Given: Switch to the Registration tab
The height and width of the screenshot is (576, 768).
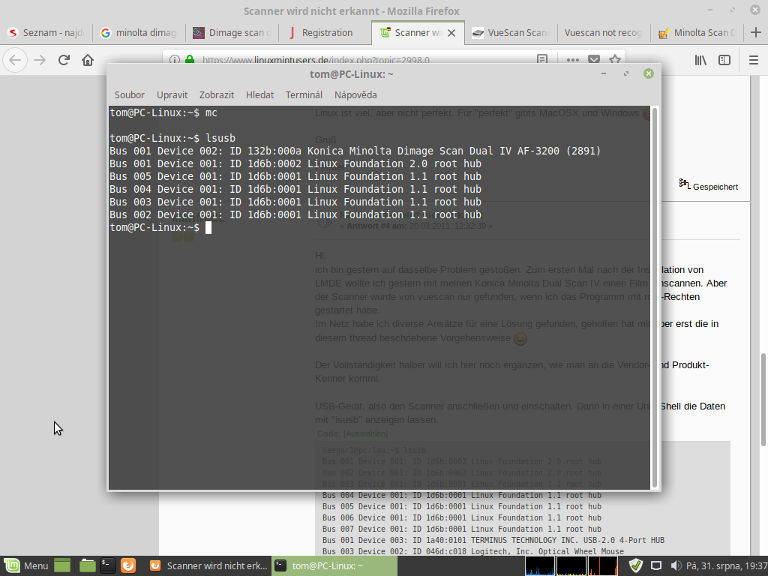Looking at the screenshot, I should [x=324, y=33].
